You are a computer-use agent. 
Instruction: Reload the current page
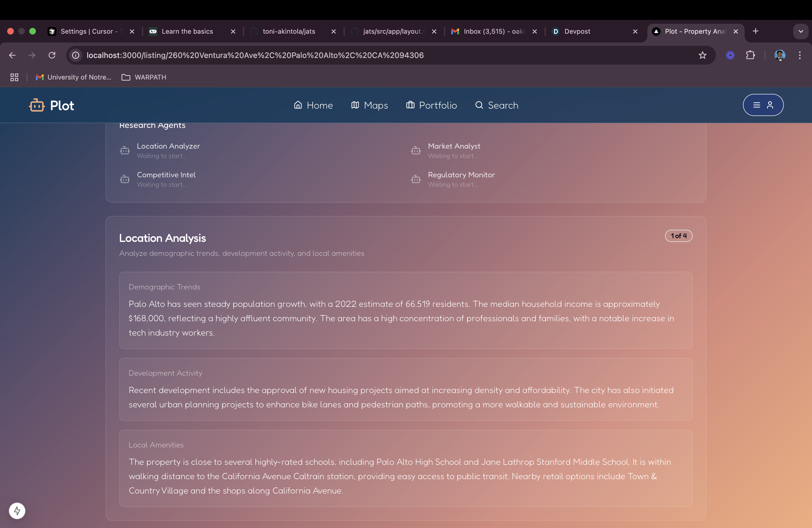52,55
